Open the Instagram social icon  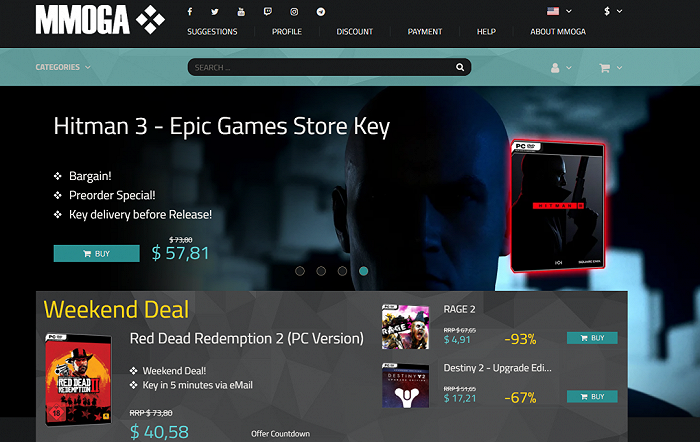[294, 12]
